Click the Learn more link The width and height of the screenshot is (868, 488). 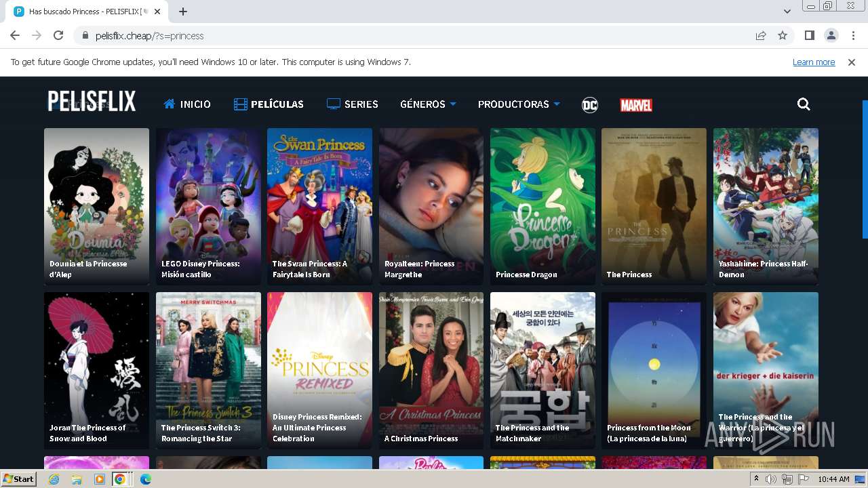pyautogui.click(x=814, y=62)
